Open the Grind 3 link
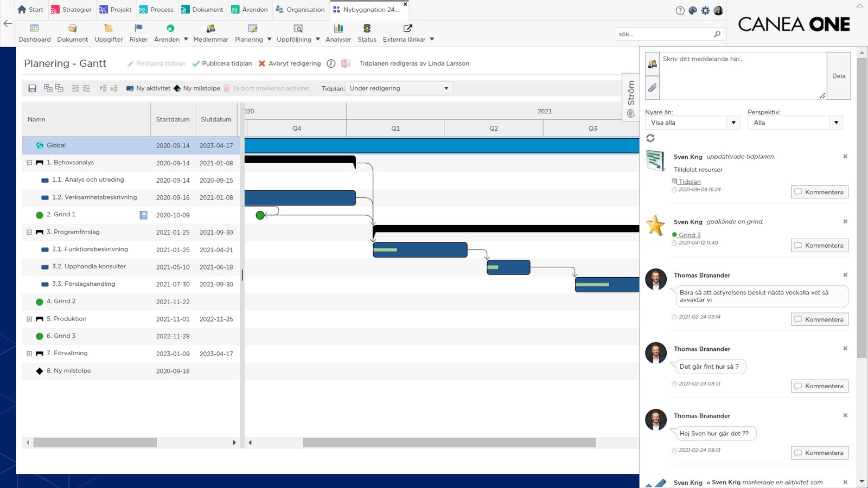 pos(690,235)
